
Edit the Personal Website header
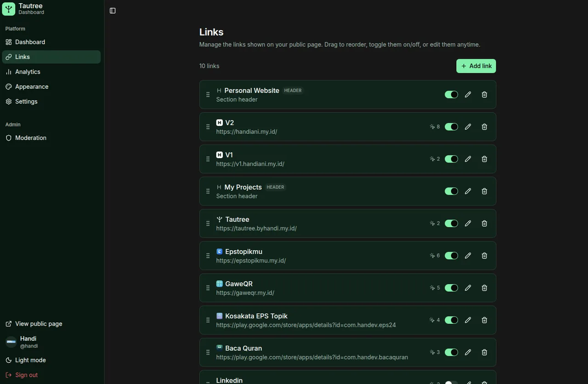tap(468, 95)
